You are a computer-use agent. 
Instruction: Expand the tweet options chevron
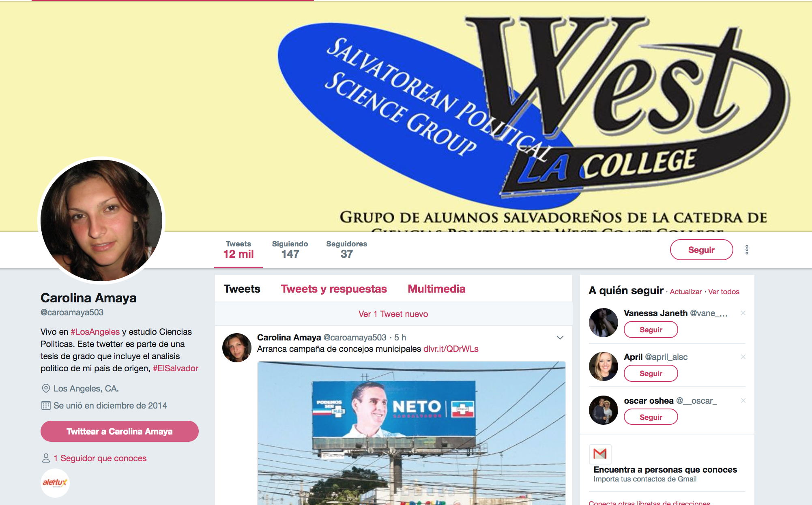(560, 338)
